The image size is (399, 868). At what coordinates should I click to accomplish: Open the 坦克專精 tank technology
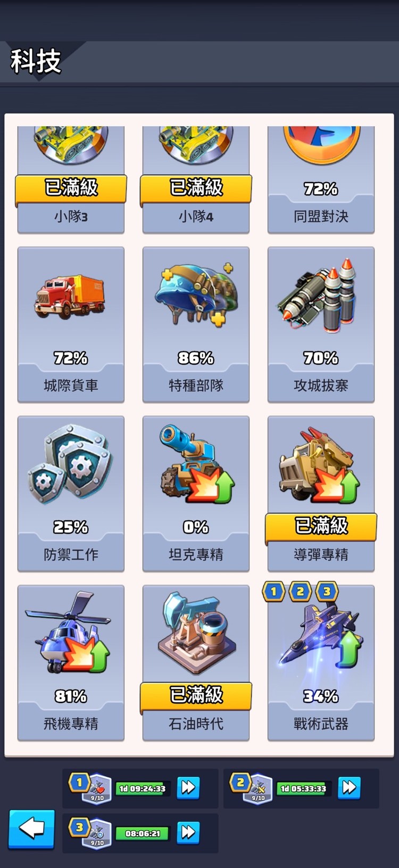coord(196,494)
